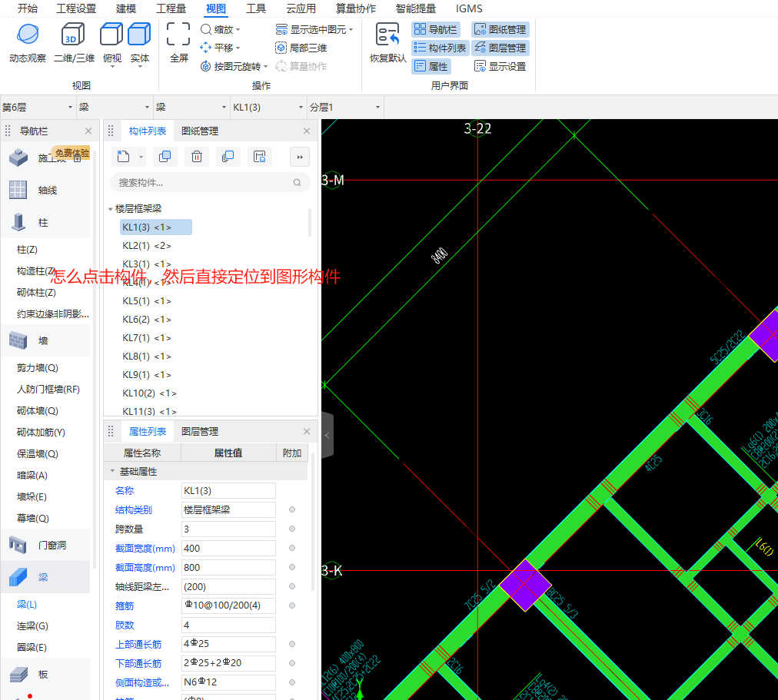The width and height of the screenshot is (778, 700).
Task: Open 显示选中图元 option
Action: tap(314, 30)
